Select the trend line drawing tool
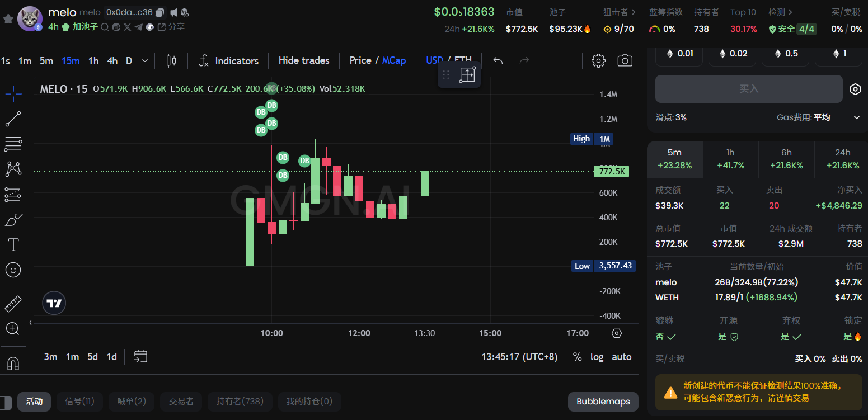The image size is (868, 420). 13,119
